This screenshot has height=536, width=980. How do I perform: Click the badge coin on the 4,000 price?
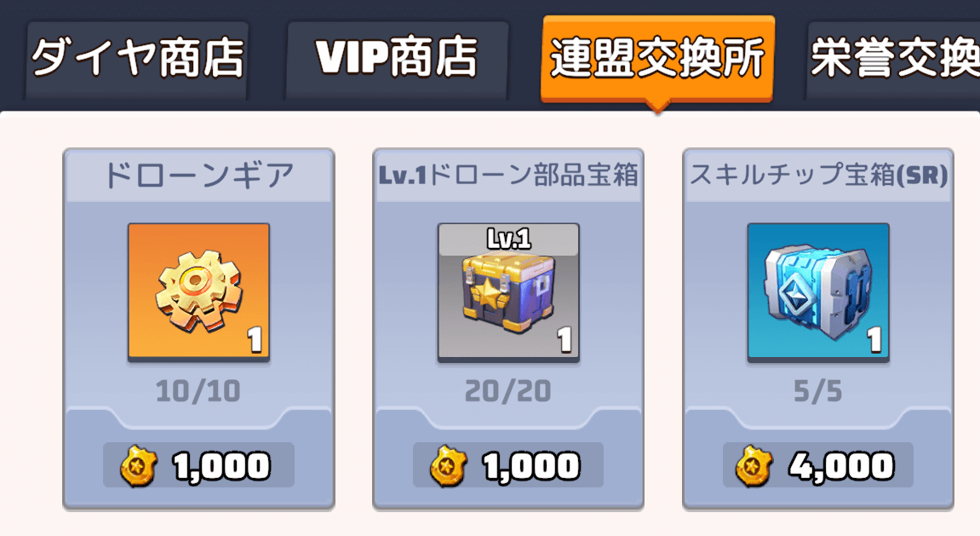(x=754, y=466)
